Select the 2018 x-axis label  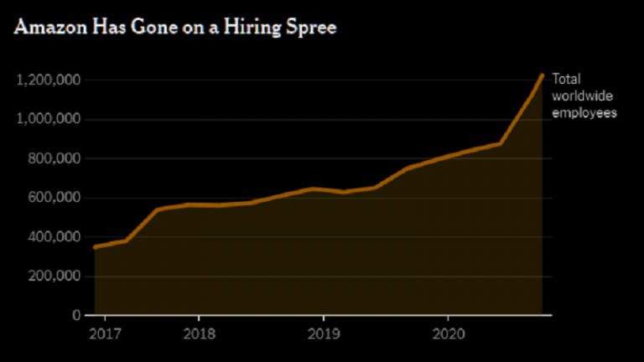coord(199,334)
